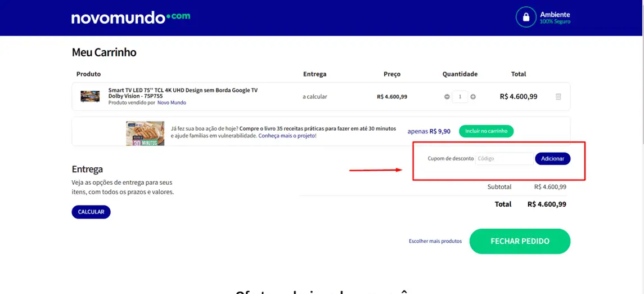The width and height of the screenshot is (644, 294).
Task: Click 'apenas R$ 9,90' price text
Action: pos(429,132)
